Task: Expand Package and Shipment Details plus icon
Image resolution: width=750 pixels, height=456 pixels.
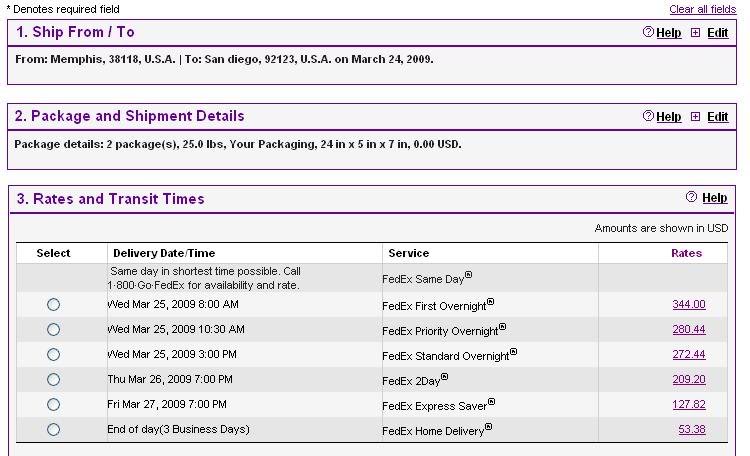Action: [696, 117]
